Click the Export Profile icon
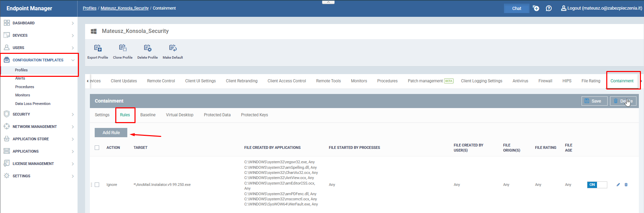This screenshot has width=644, height=213. [x=98, y=48]
